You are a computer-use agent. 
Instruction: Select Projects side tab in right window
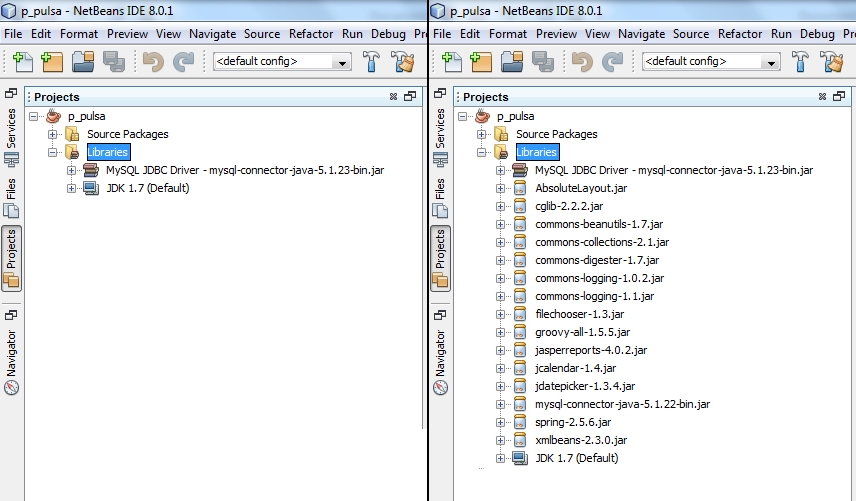(x=441, y=258)
